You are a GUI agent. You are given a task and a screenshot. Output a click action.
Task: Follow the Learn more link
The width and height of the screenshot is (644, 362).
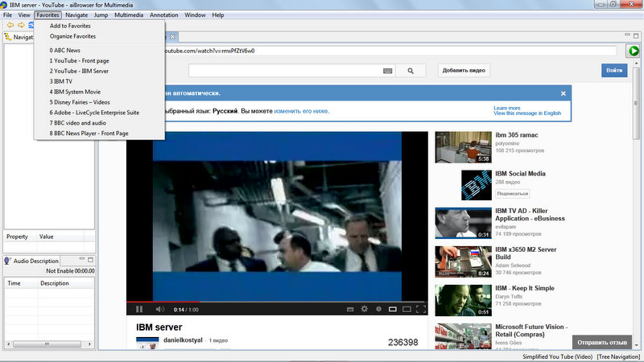click(507, 108)
